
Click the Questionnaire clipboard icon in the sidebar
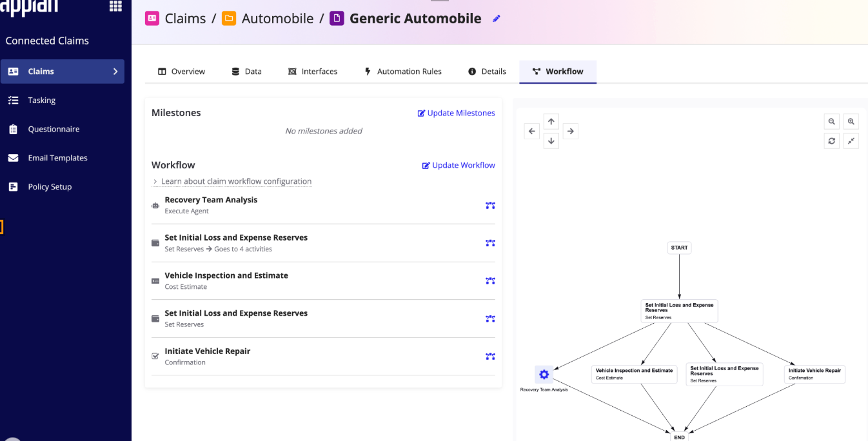[x=13, y=129]
